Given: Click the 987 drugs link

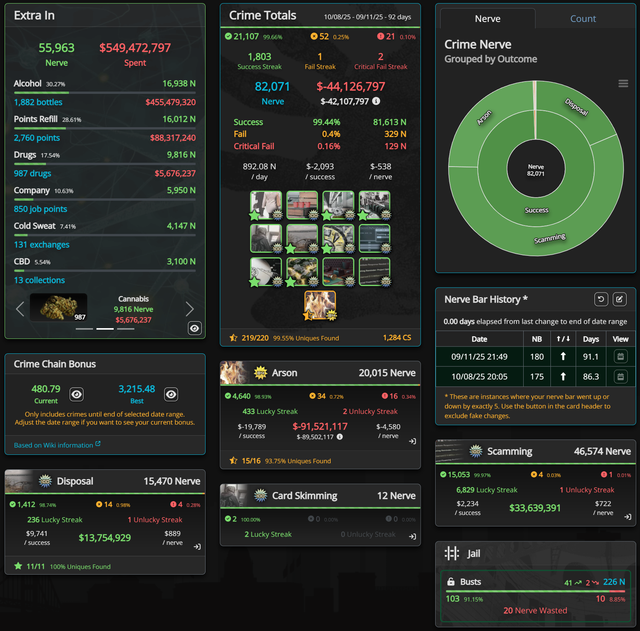Looking at the screenshot, I should point(32,173).
